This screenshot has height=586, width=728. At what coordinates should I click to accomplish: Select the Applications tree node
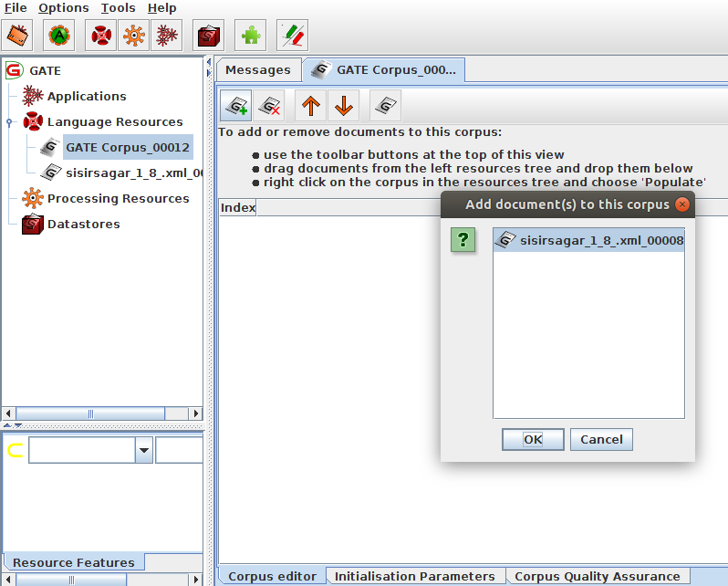(x=87, y=96)
